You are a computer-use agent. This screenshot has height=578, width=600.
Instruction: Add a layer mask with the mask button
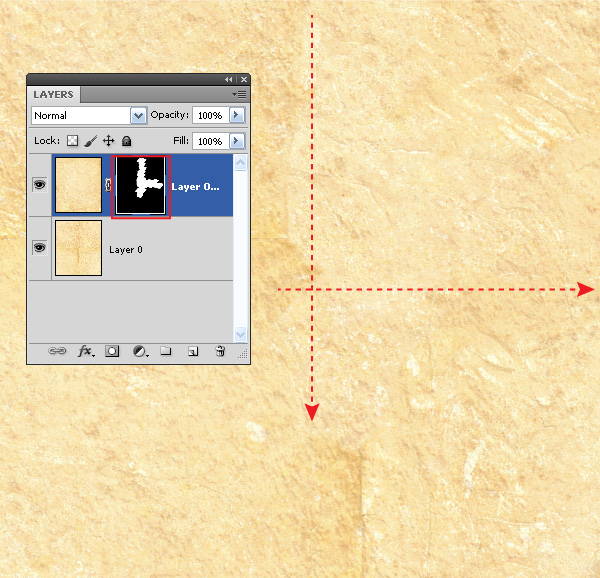pyautogui.click(x=112, y=351)
